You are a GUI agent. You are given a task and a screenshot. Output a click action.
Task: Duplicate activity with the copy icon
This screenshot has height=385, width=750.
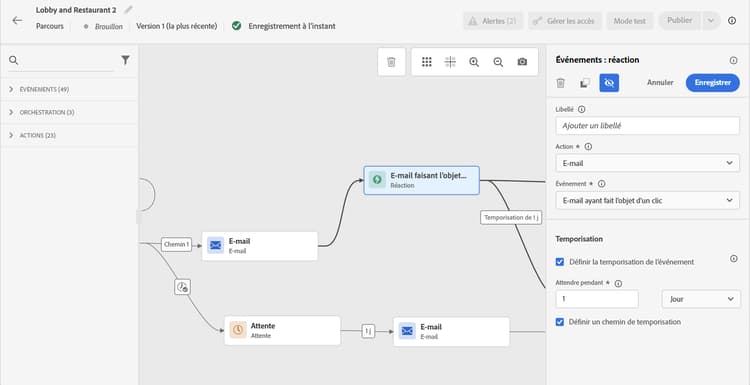(585, 83)
